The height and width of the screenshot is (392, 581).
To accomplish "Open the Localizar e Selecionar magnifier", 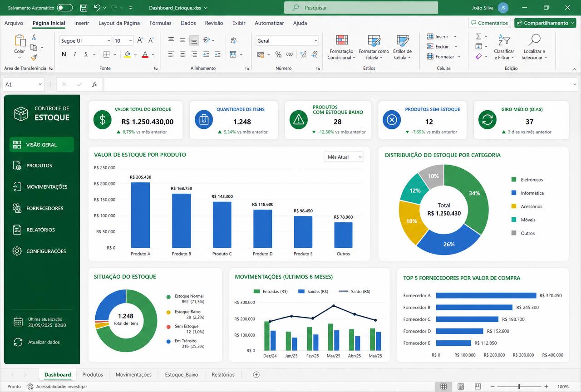I will point(534,40).
